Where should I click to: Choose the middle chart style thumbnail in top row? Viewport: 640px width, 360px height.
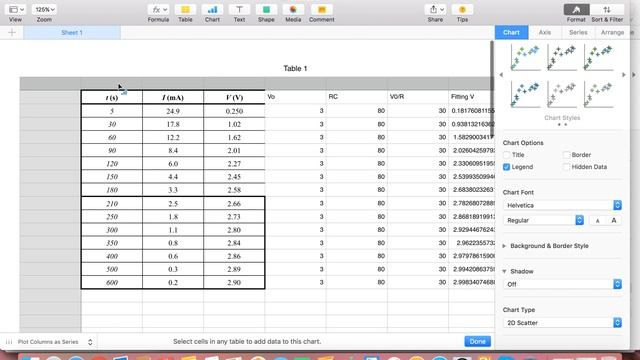(x=562, y=58)
